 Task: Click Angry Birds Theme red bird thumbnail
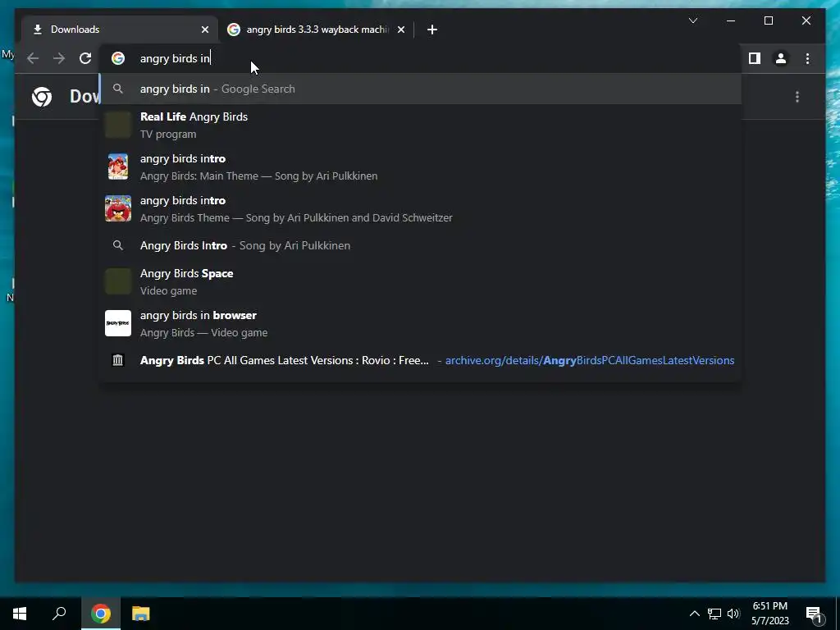[x=118, y=208]
